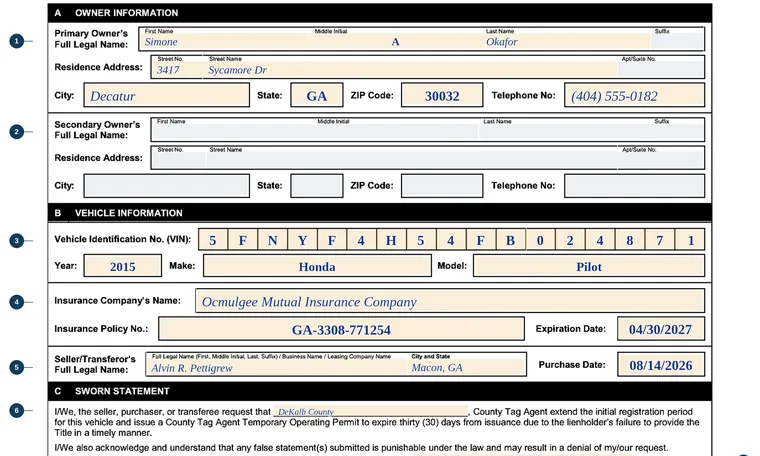Screen dimensions: 760x456
Task: Click the secondary owner First Name field
Action: coord(233,130)
